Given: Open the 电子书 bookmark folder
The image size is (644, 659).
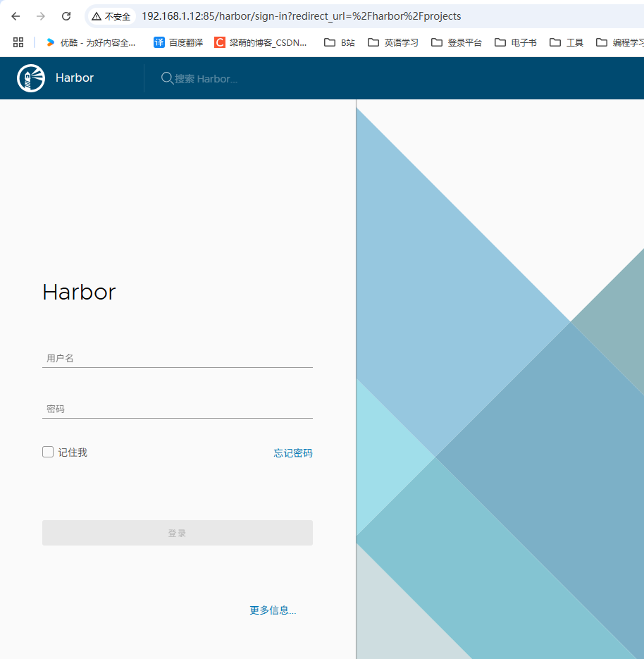Looking at the screenshot, I should point(516,42).
